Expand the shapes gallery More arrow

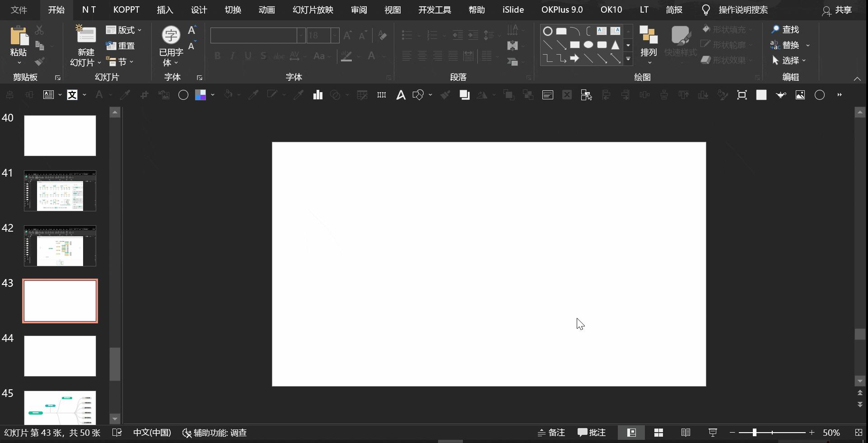628,59
